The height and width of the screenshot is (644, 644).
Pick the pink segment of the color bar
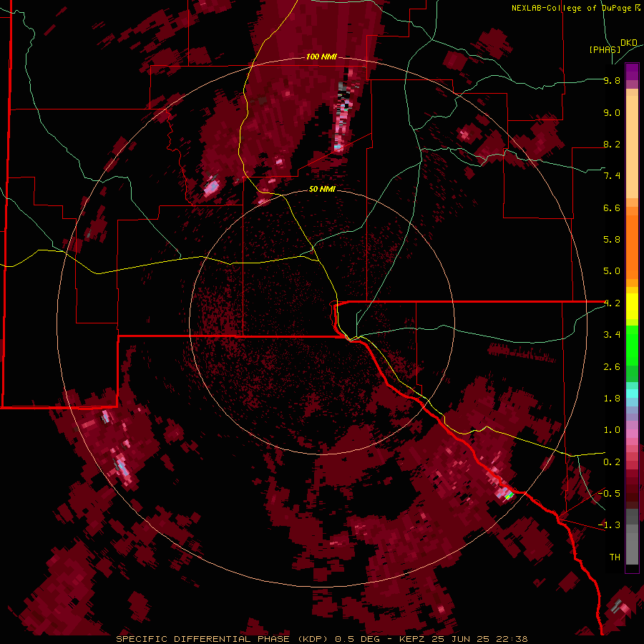(632, 434)
